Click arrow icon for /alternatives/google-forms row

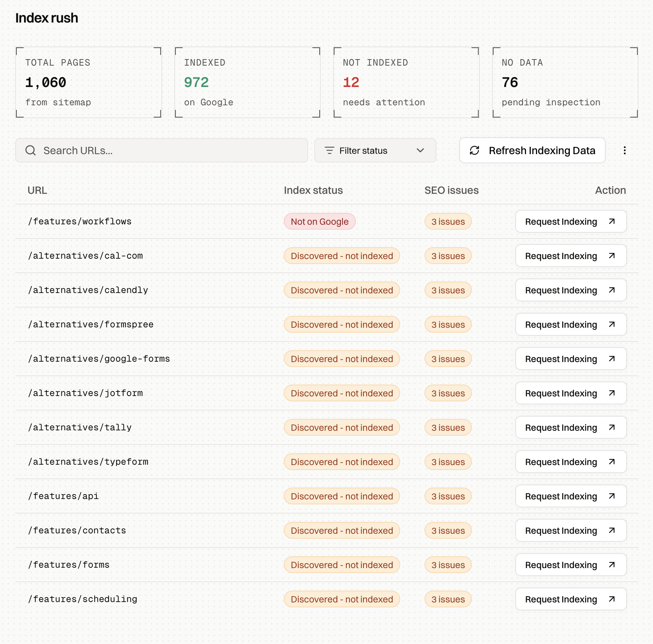(x=612, y=359)
